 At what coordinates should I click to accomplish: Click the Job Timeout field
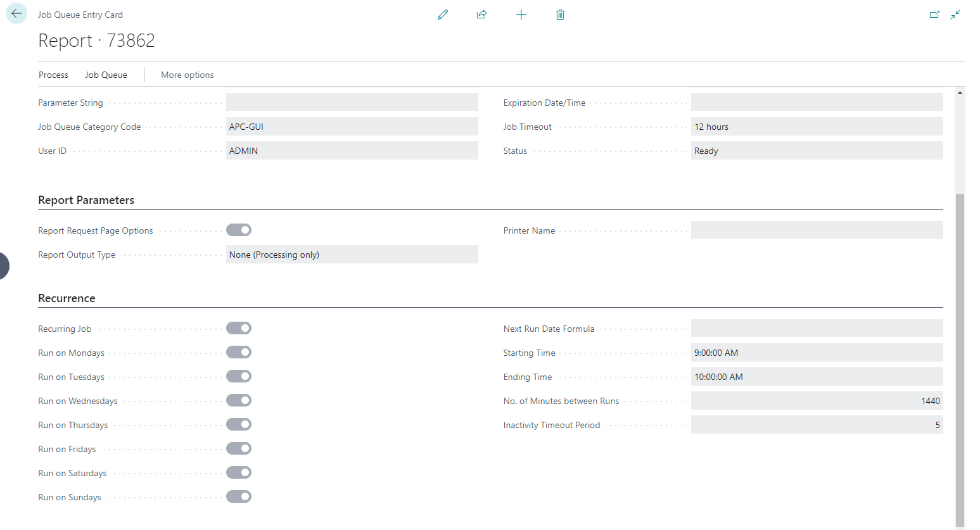[x=817, y=127]
